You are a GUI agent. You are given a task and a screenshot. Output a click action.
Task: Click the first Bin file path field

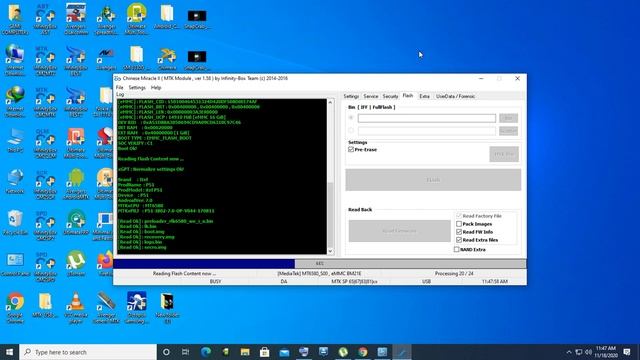point(427,118)
